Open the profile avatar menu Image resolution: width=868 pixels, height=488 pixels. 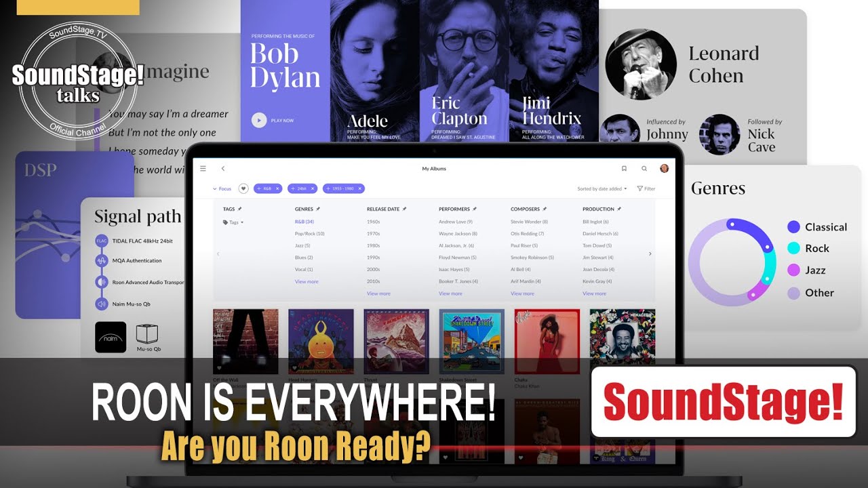pyautogui.click(x=664, y=168)
